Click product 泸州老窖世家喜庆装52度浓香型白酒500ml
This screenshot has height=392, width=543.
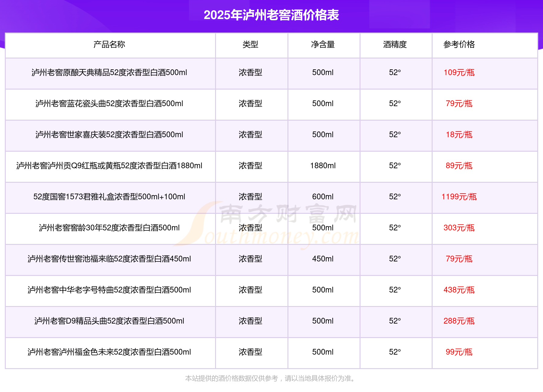click(x=109, y=134)
